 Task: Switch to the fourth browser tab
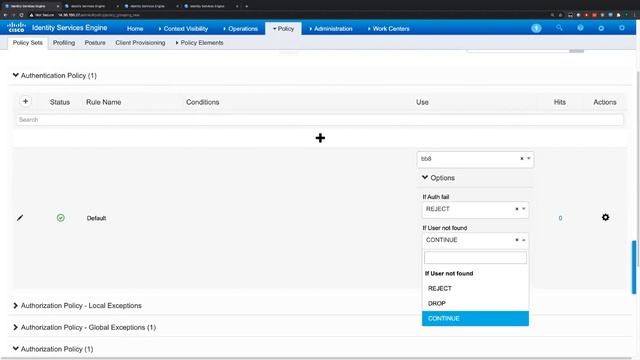pos(210,6)
